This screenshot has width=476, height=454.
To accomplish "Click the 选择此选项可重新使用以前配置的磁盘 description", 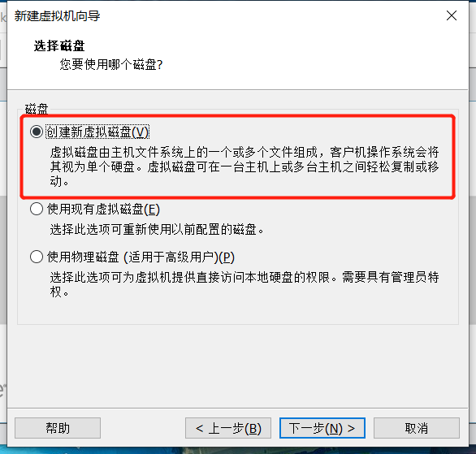I will 157,229.
